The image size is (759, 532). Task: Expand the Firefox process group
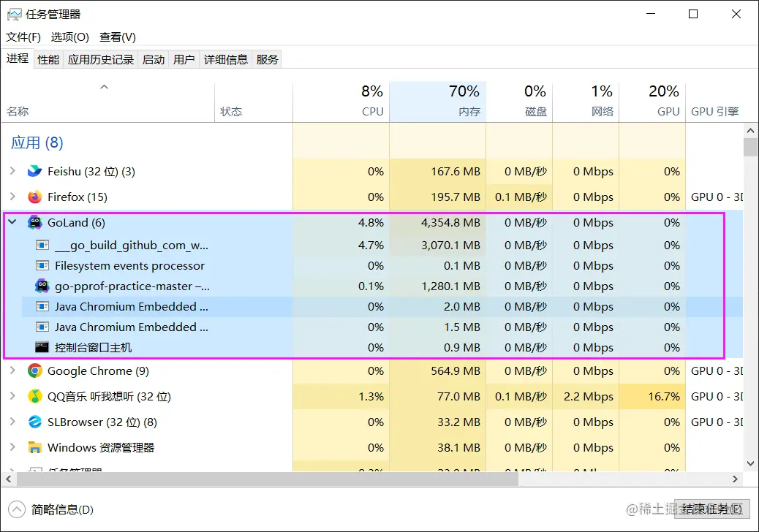(12, 197)
